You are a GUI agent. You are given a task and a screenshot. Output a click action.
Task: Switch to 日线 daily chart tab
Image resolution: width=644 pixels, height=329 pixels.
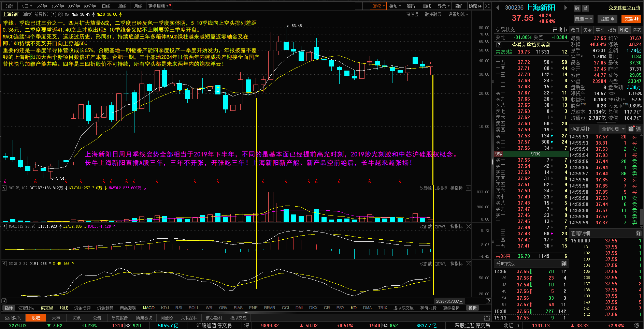pyautogui.click(x=106, y=6)
